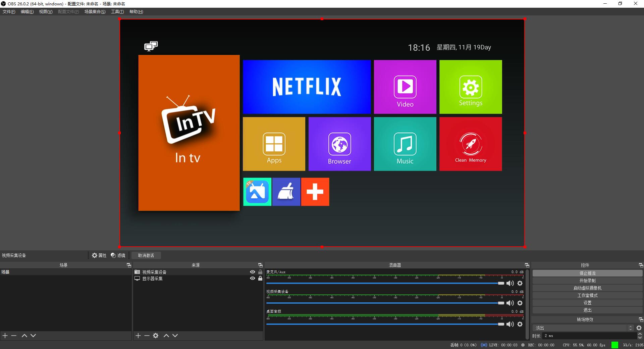This screenshot has width=644, height=349.
Task: Toggle visibility eye of 显示器采集 source
Action: [253, 279]
